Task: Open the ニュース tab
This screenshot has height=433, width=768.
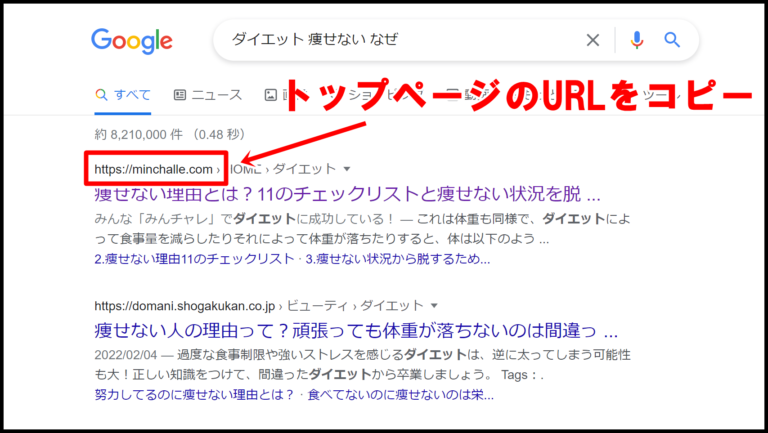Action: tap(208, 95)
